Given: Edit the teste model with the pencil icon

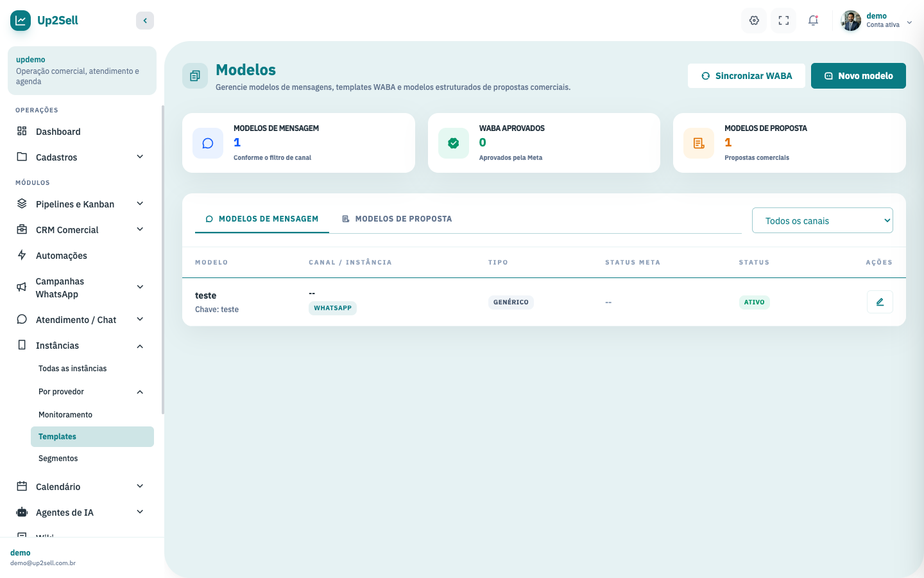Looking at the screenshot, I should click(x=880, y=302).
